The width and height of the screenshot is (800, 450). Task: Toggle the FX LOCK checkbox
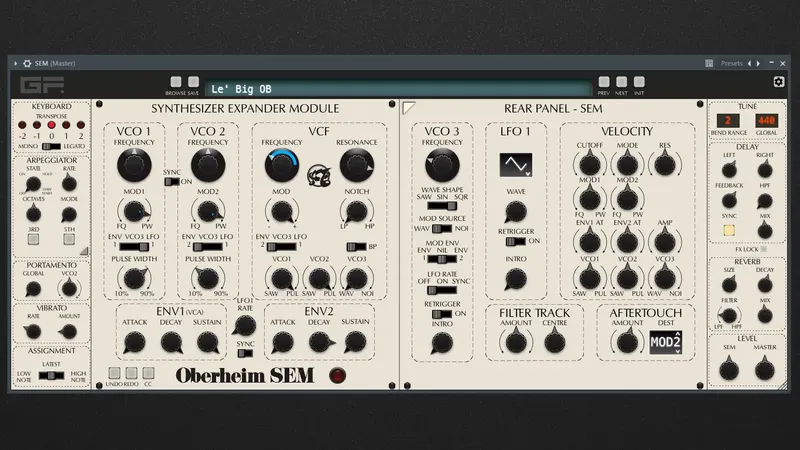(x=764, y=249)
